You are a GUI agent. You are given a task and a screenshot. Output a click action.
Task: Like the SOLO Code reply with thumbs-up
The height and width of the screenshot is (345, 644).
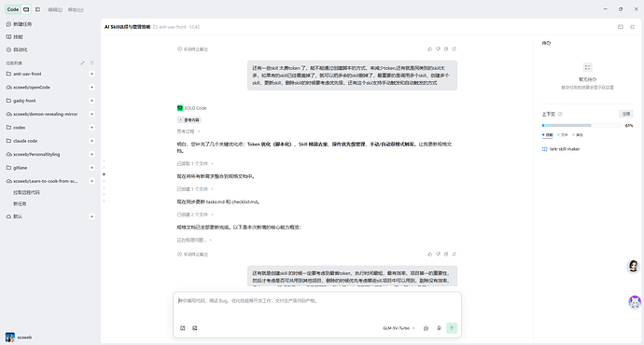430,255
